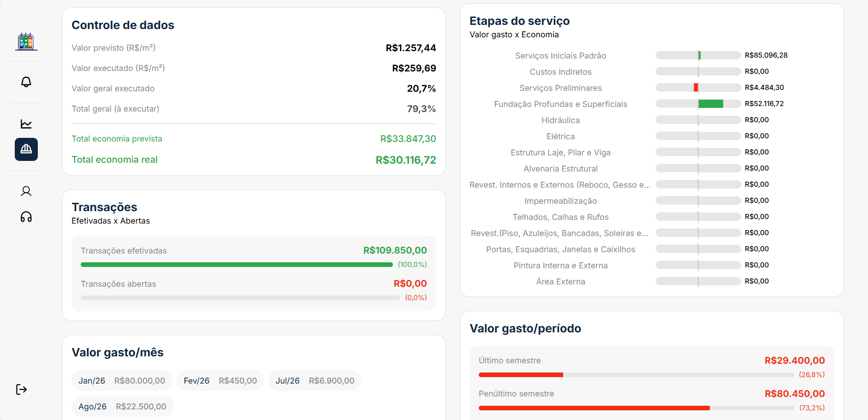The height and width of the screenshot is (420, 868).
Task: Open the line chart analytics icon
Action: [x=26, y=124]
